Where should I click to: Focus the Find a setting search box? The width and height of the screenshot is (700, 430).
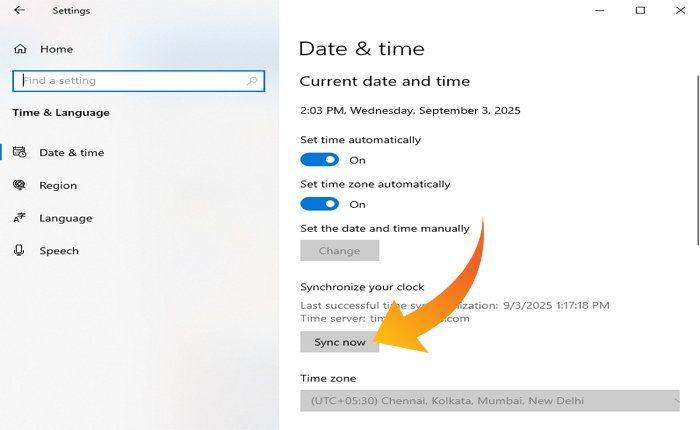[138, 81]
